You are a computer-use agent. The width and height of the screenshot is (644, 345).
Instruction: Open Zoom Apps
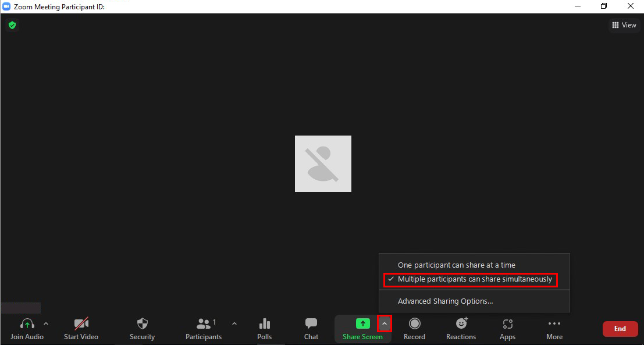[507, 329]
